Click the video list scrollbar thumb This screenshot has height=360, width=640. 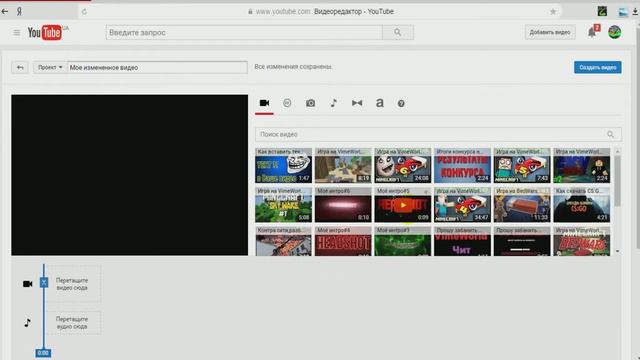617,181
